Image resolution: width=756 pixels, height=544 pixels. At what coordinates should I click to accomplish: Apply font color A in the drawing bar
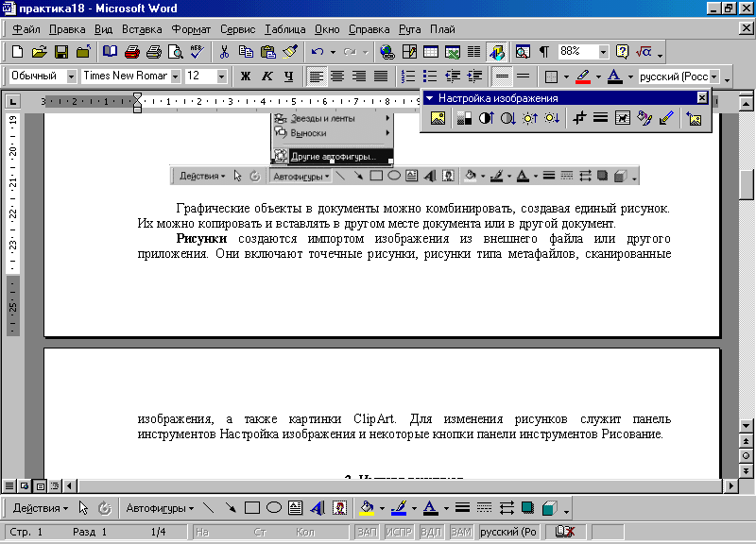pyautogui.click(x=430, y=508)
